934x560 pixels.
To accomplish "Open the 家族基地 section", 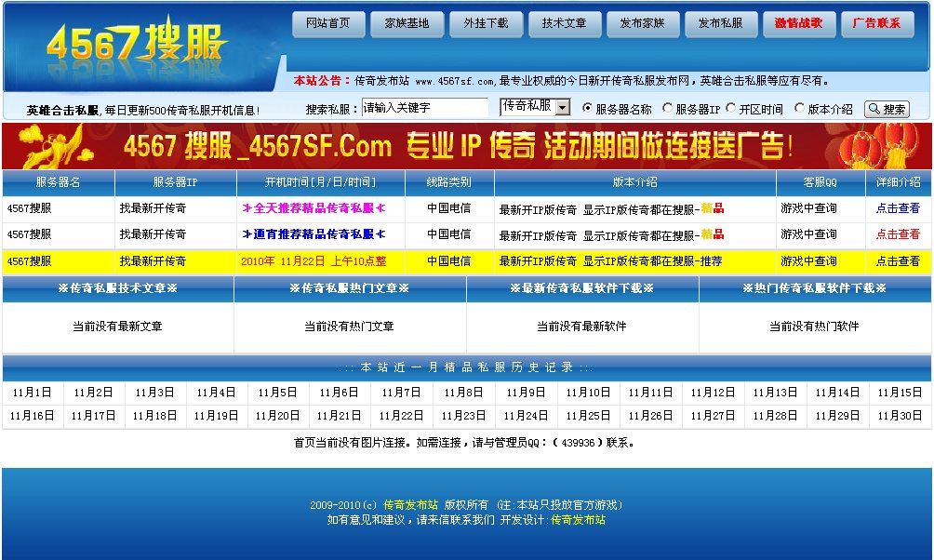I will tap(408, 25).
